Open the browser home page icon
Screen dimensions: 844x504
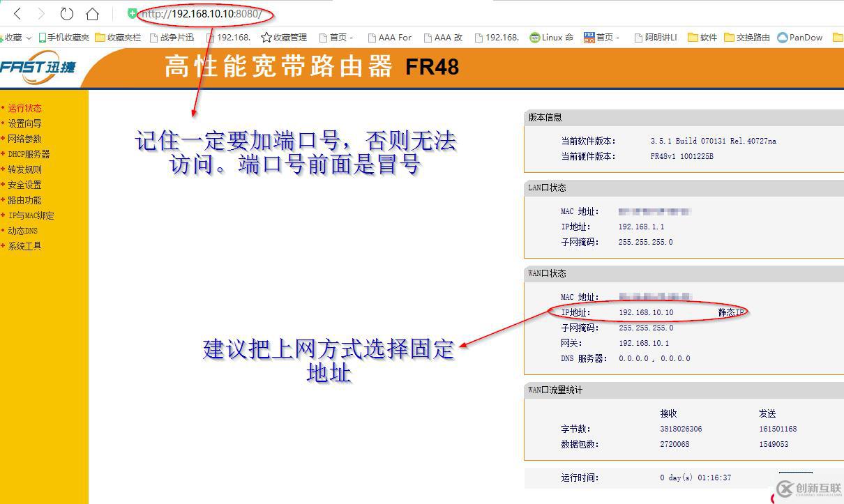[x=92, y=13]
